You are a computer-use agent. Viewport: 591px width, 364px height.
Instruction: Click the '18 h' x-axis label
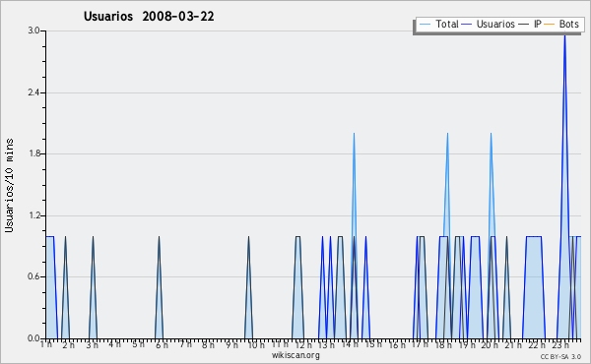[443, 345]
